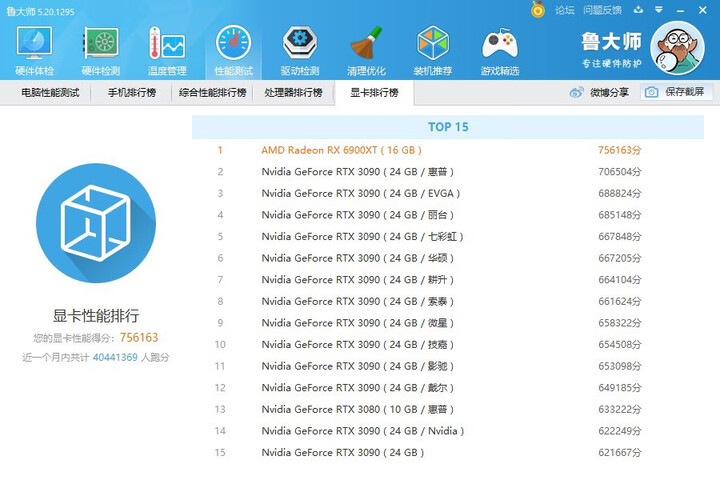Switch to 手机排行榜 tab
This screenshot has width=720, height=480.
coord(132,93)
